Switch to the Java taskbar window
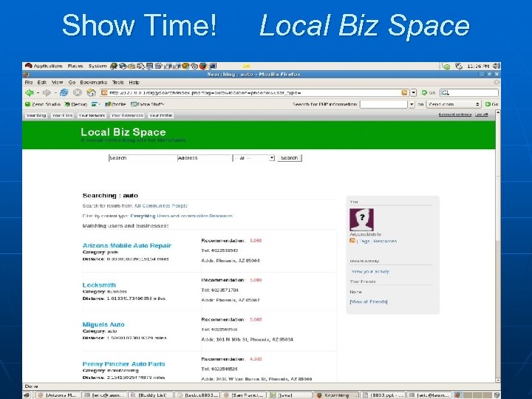 tap(290, 395)
